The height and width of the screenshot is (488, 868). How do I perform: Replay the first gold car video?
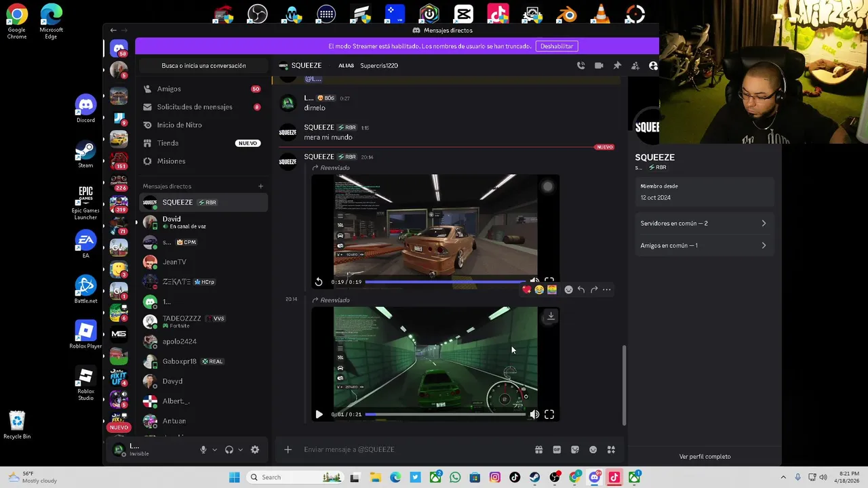[x=319, y=281]
